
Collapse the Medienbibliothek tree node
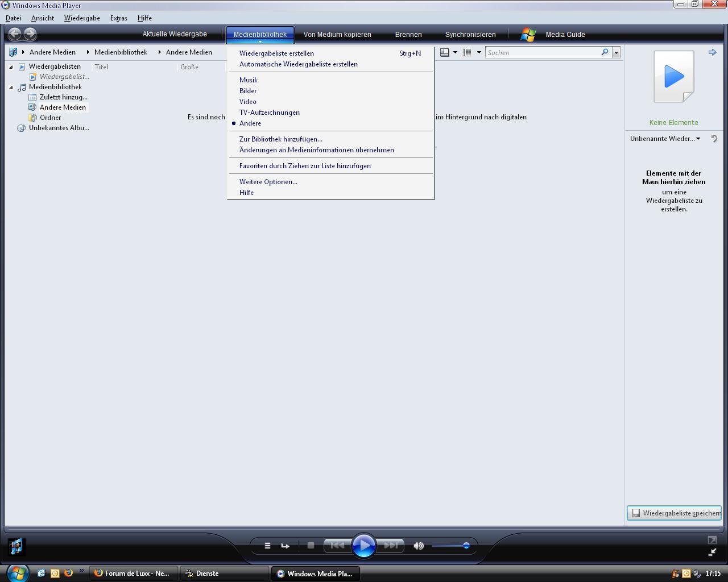coord(11,87)
